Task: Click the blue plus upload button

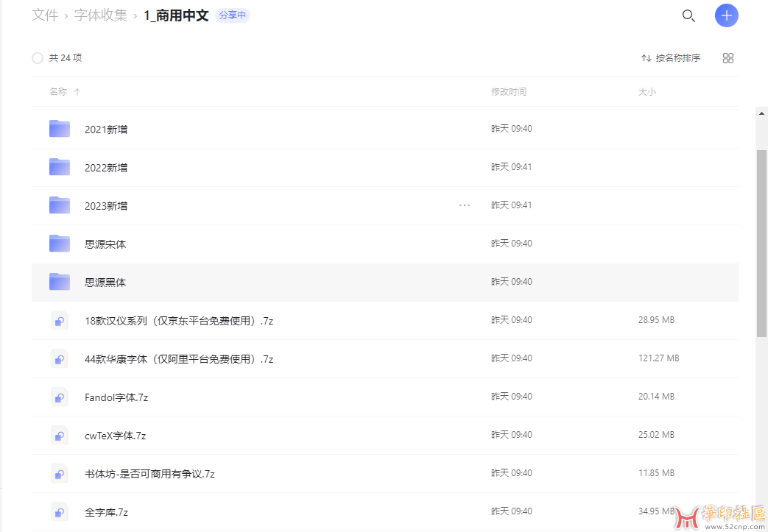Action: pos(726,15)
